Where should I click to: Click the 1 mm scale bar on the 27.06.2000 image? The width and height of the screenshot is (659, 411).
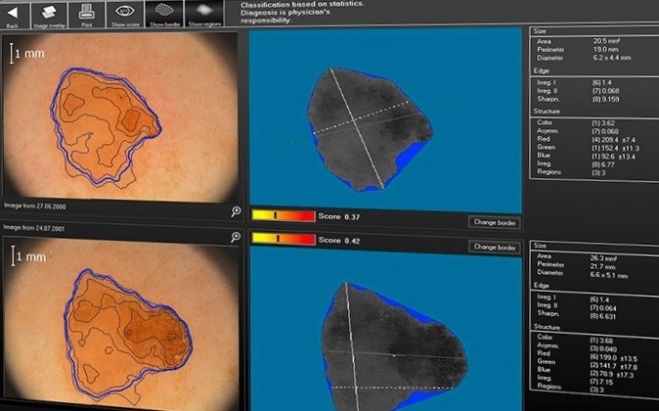point(27,53)
